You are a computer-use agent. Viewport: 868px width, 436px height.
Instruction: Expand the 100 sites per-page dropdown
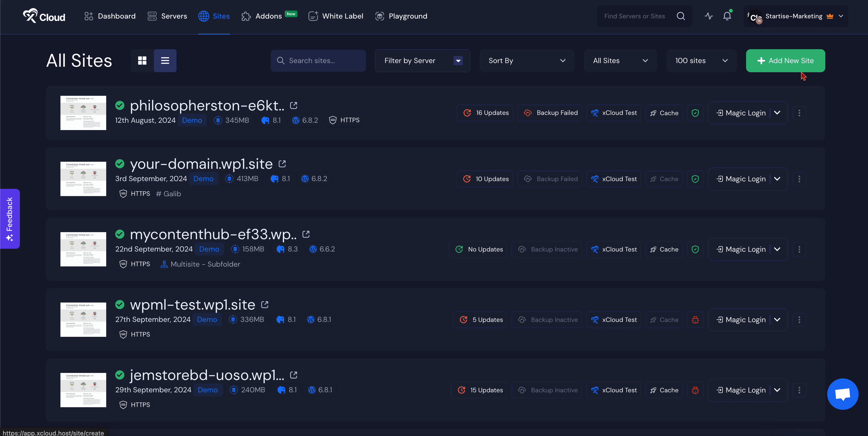coord(701,61)
